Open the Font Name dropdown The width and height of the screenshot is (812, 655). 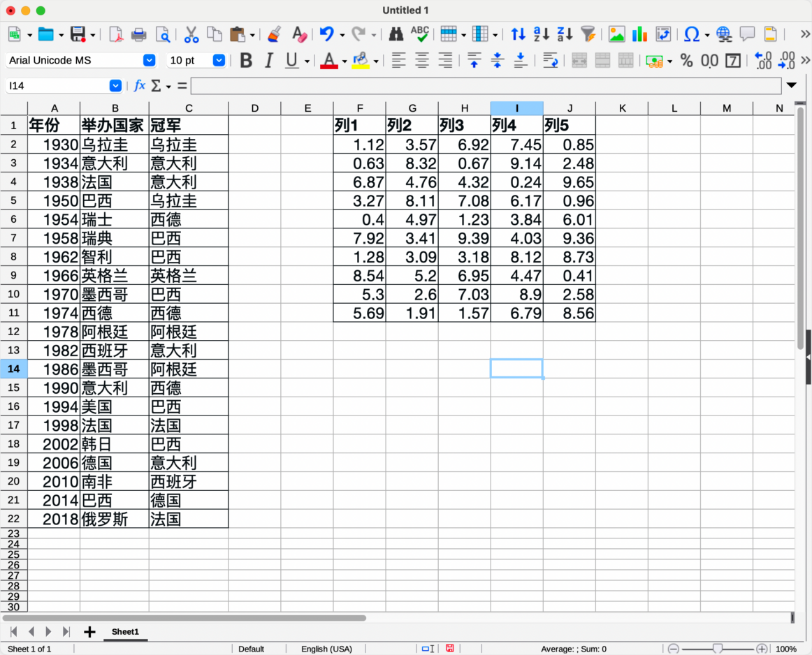149,61
